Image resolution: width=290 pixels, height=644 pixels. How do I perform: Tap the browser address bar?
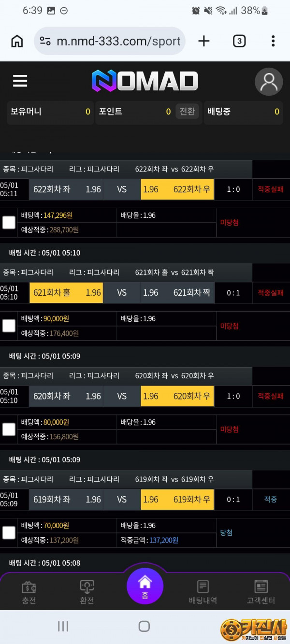coord(110,41)
